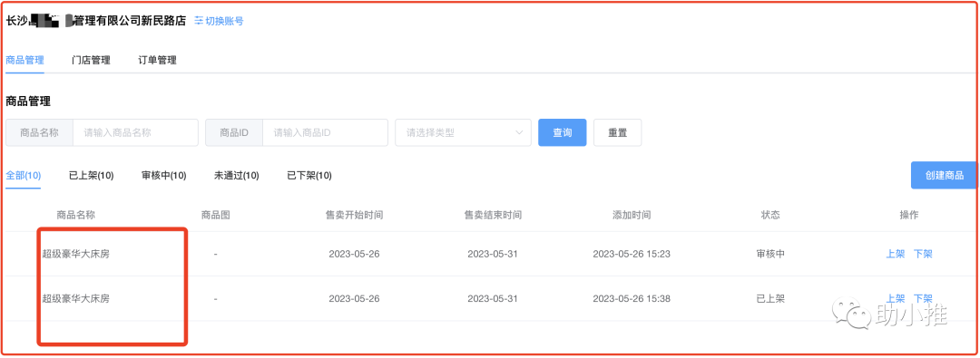Click the 状态 column header
980x358 pixels.
pyautogui.click(x=770, y=215)
